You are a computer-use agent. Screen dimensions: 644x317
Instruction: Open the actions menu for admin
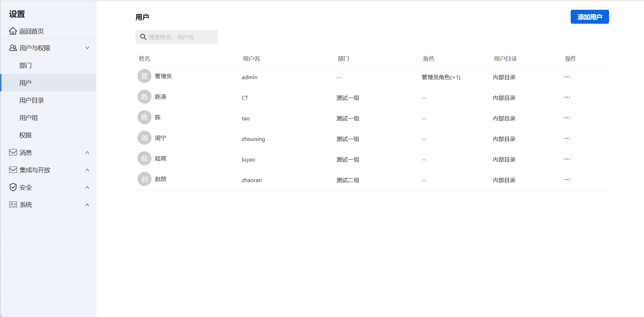pyautogui.click(x=567, y=77)
